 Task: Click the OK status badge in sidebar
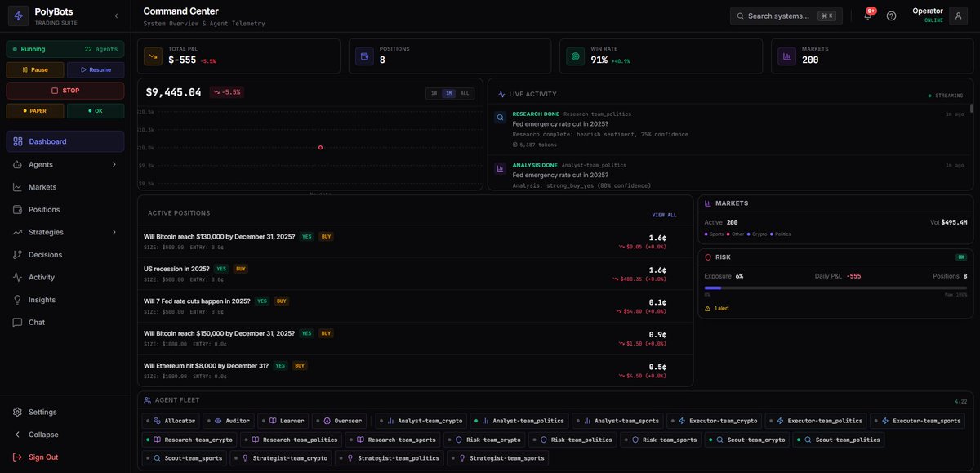pos(96,111)
